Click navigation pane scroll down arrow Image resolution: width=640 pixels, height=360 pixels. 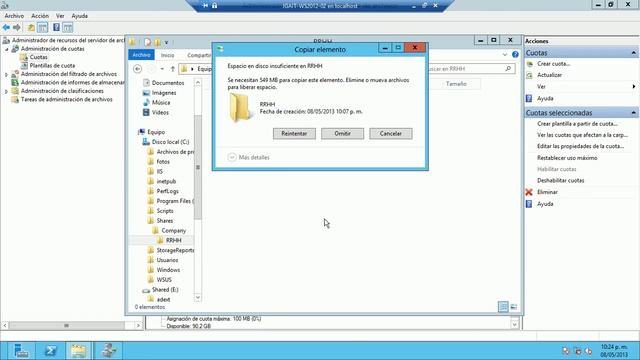(x=198, y=298)
